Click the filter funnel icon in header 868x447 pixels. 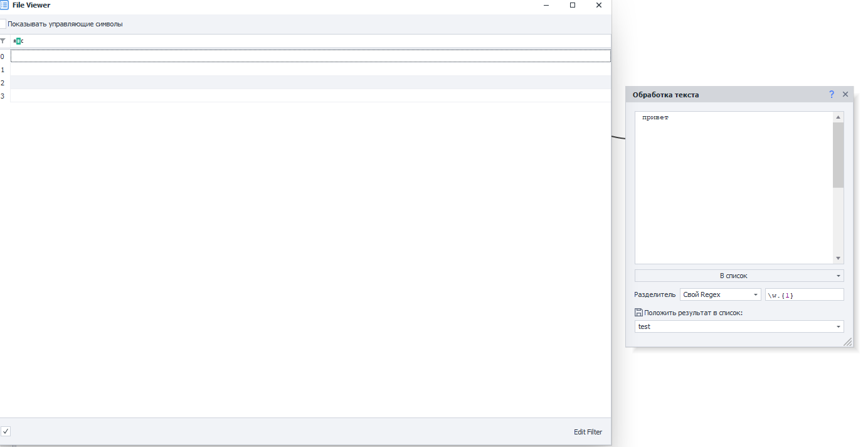3,41
